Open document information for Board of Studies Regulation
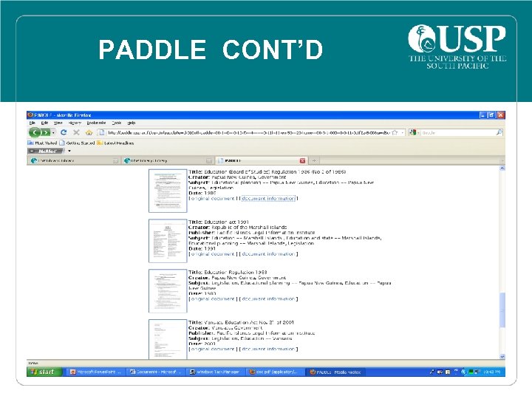The image size is (532, 399). (x=268, y=199)
